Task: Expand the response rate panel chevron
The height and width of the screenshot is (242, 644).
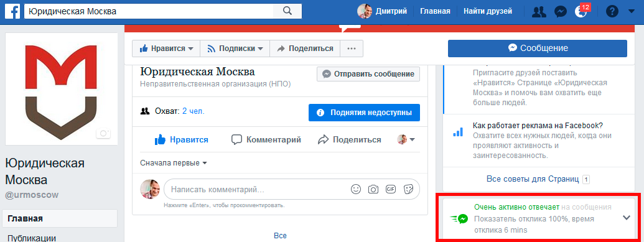Action: click(627, 218)
